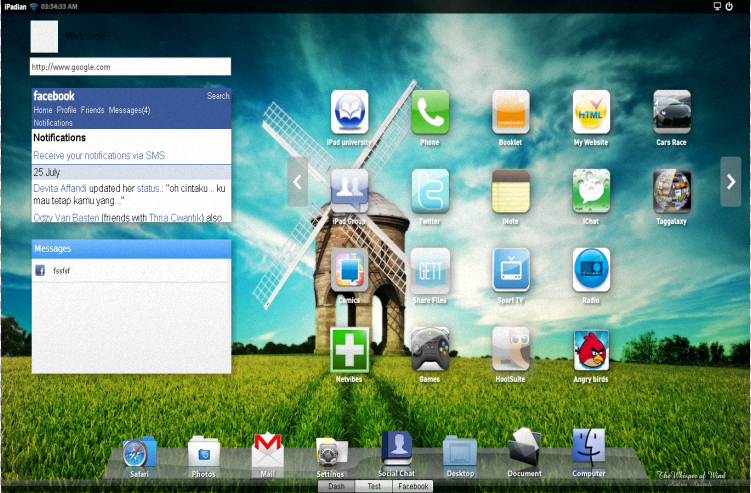Launch the Sport TV app
This screenshot has height=493, width=751.
(x=511, y=270)
